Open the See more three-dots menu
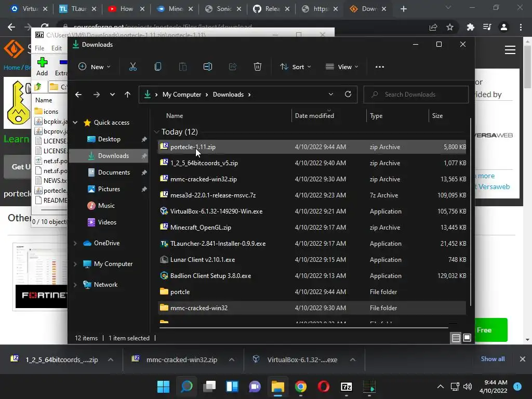The width and height of the screenshot is (532, 399). click(x=380, y=67)
